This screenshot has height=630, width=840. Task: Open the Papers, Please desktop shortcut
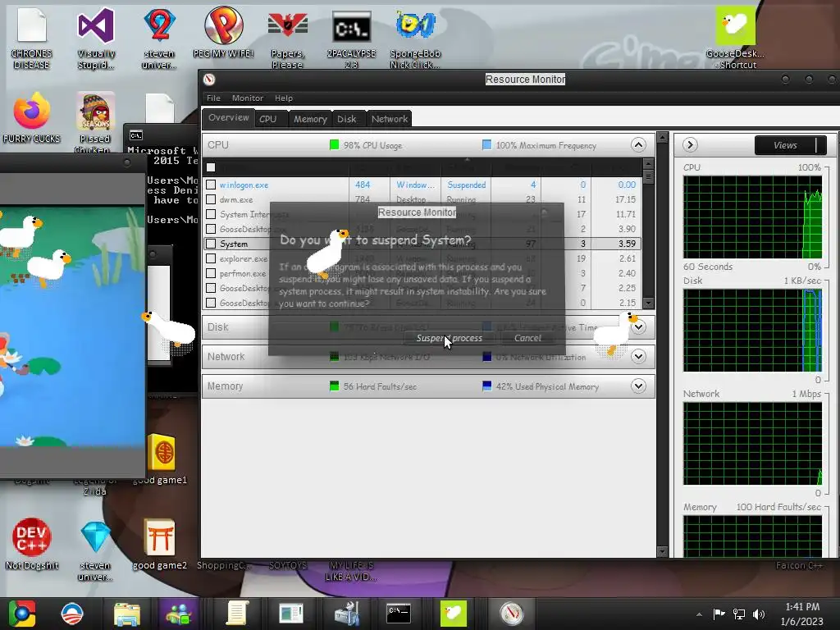(287, 38)
